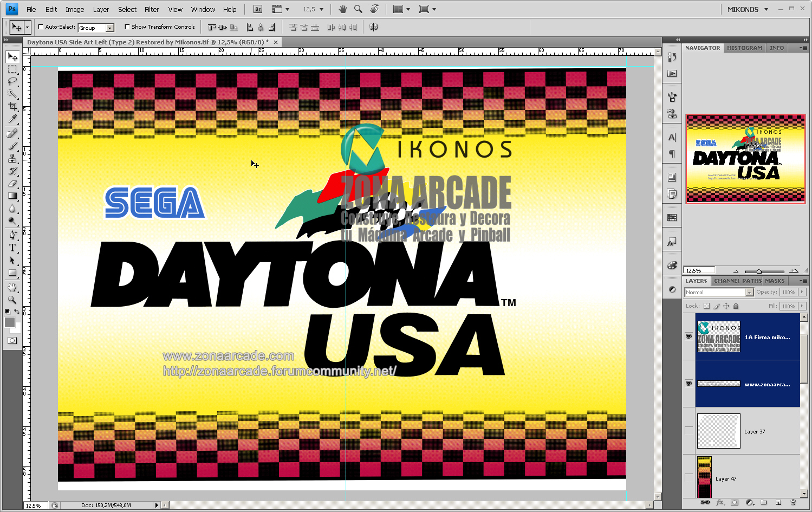
Task: Open the MIKONOS workspace switcher
Action: 748,9
